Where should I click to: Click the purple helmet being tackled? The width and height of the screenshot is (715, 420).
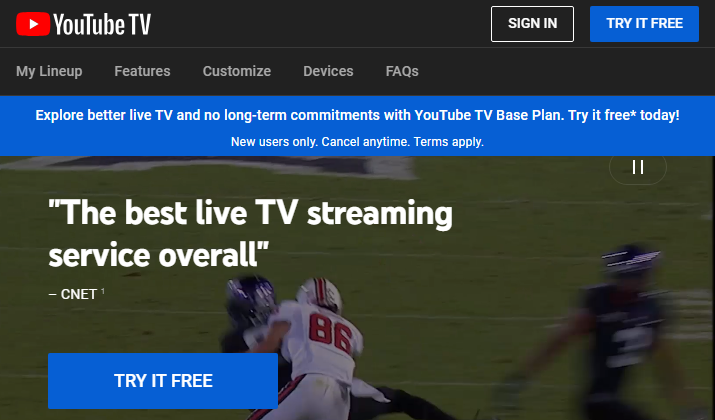[251, 299]
